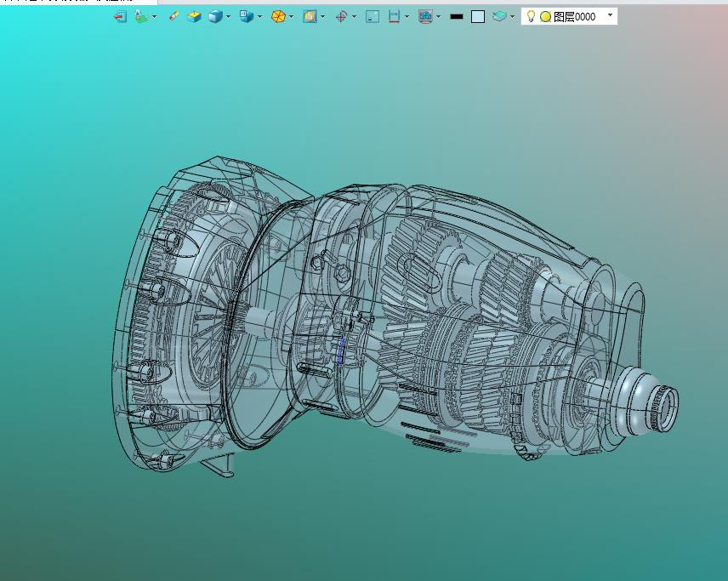Click the black line style swatch
The width and height of the screenshot is (728, 581).
(457, 16)
